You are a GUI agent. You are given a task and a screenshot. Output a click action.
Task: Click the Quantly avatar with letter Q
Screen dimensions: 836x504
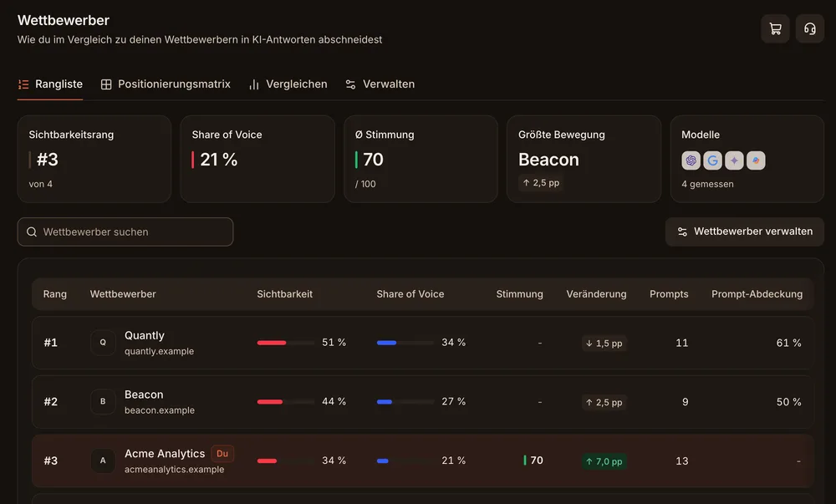point(103,343)
